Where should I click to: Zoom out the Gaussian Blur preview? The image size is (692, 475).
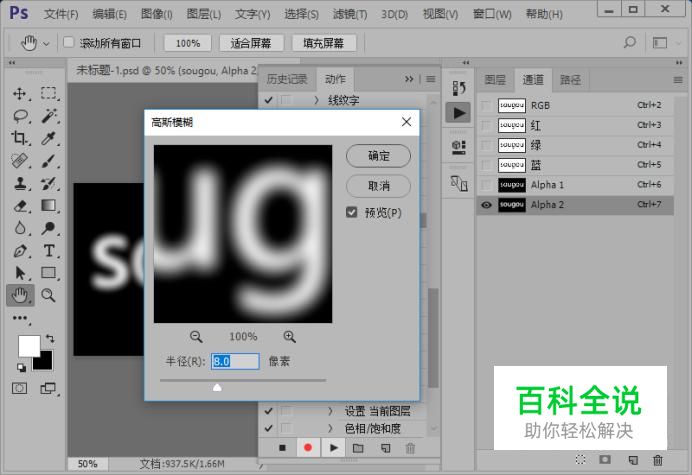(196, 337)
